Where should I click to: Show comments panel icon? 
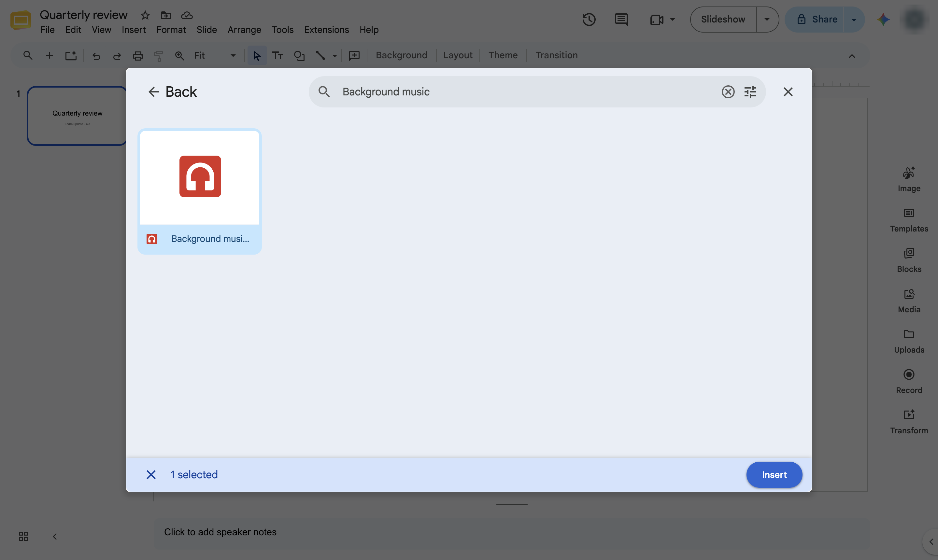click(621, 19)
